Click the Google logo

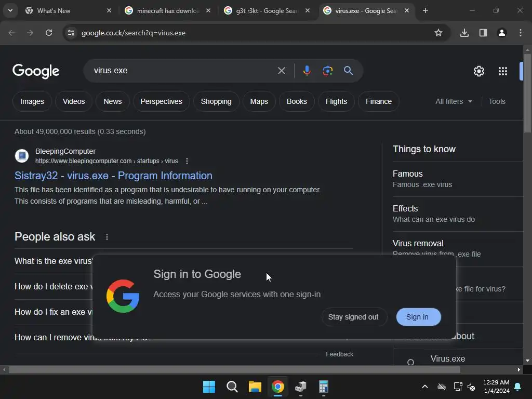coord(36,71)
